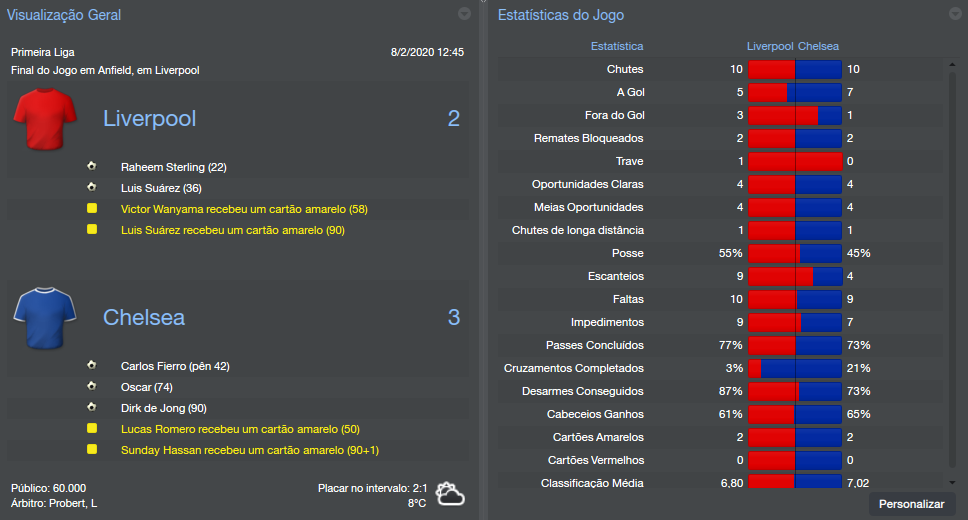Click yellow card icon beside Lucas Romero
Image resolution: width=968 pixels, height=520 pixels.
92,428
